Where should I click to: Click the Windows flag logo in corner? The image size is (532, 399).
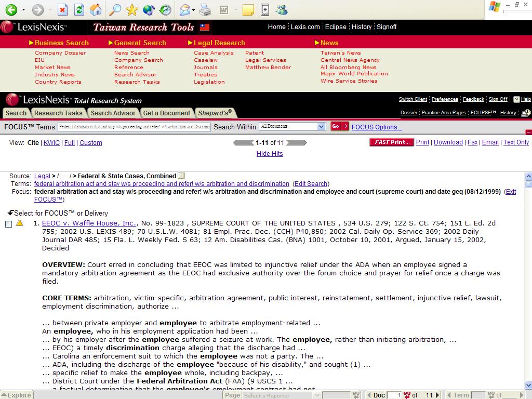coord(495,7)
